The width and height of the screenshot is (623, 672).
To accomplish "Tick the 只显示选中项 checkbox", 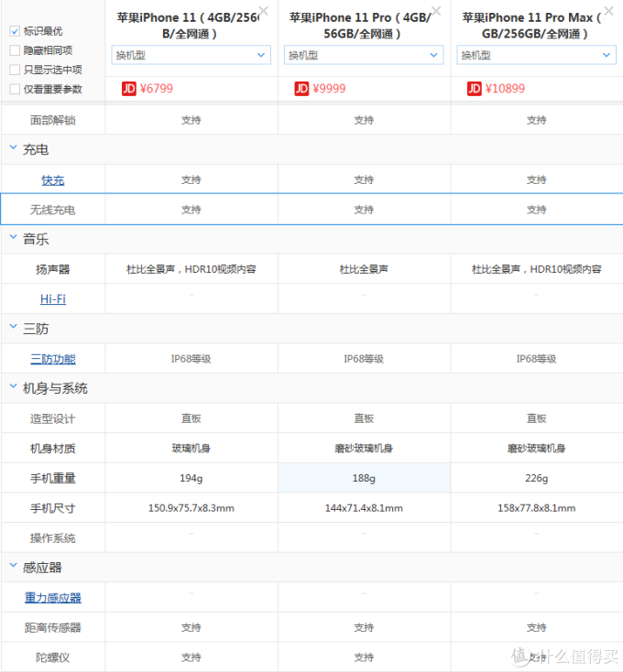I will [15, 70].
